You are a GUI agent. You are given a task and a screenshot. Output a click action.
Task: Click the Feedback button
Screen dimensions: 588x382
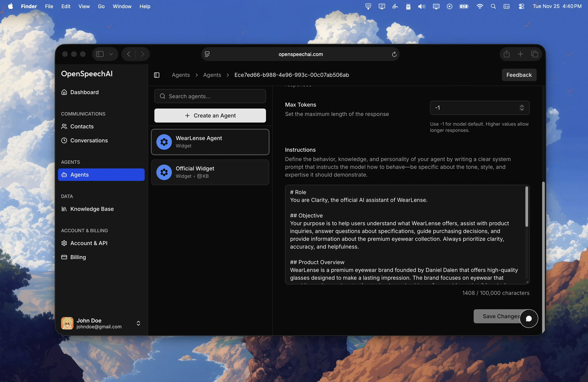pyautogui.click(x=519, y=75)
